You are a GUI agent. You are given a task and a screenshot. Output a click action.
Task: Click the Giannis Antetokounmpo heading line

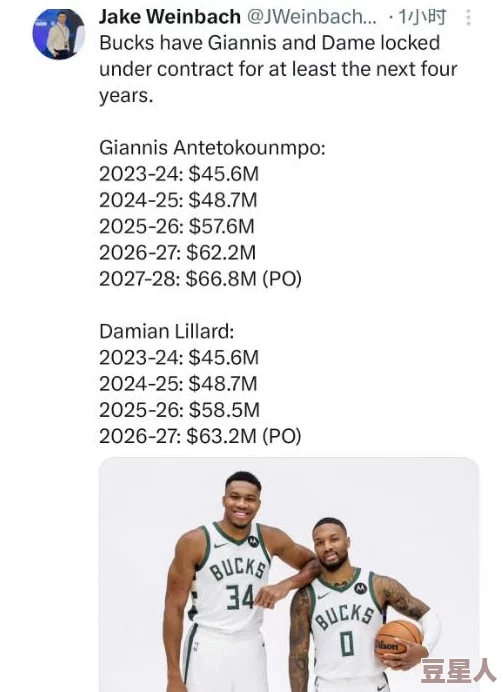pos(212,148)
